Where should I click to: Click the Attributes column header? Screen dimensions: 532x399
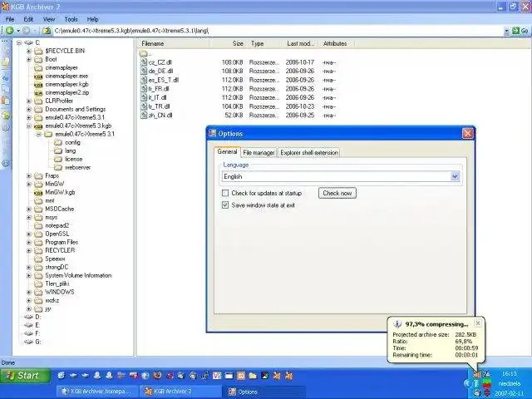pyautogui.click(x=337, y=43)
